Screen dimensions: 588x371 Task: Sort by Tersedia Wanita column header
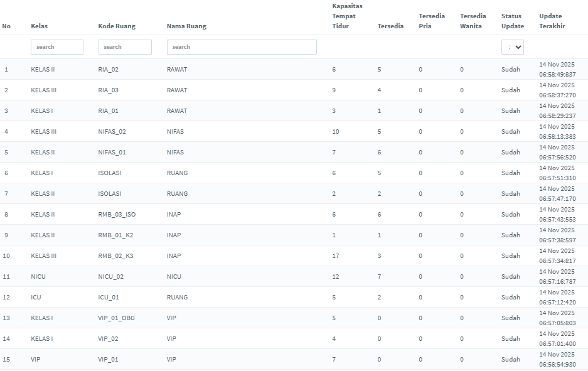(x=472, y=21)
